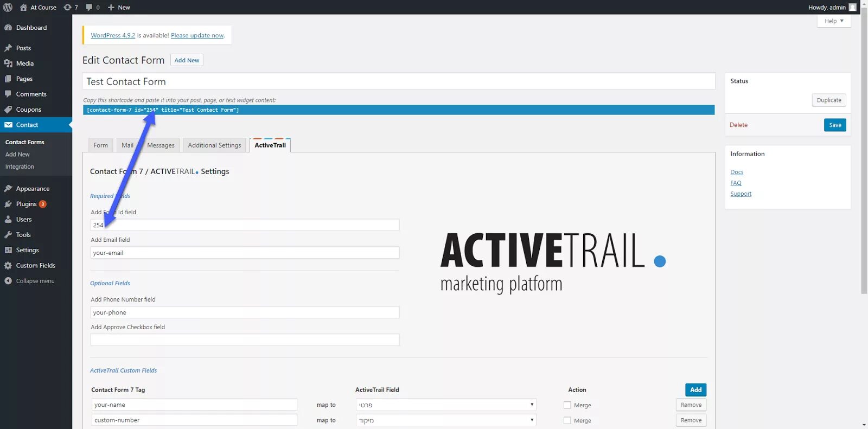868x429 pixels.
Task: Click the Tools wrench icon
Action: [x=8, y=235]
